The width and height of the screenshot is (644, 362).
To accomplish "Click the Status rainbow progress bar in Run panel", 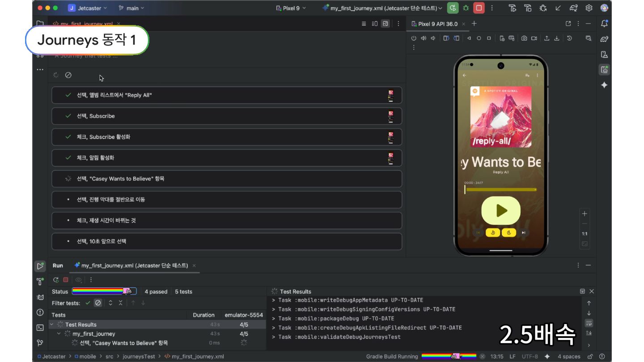I will (x=104, y=291).
